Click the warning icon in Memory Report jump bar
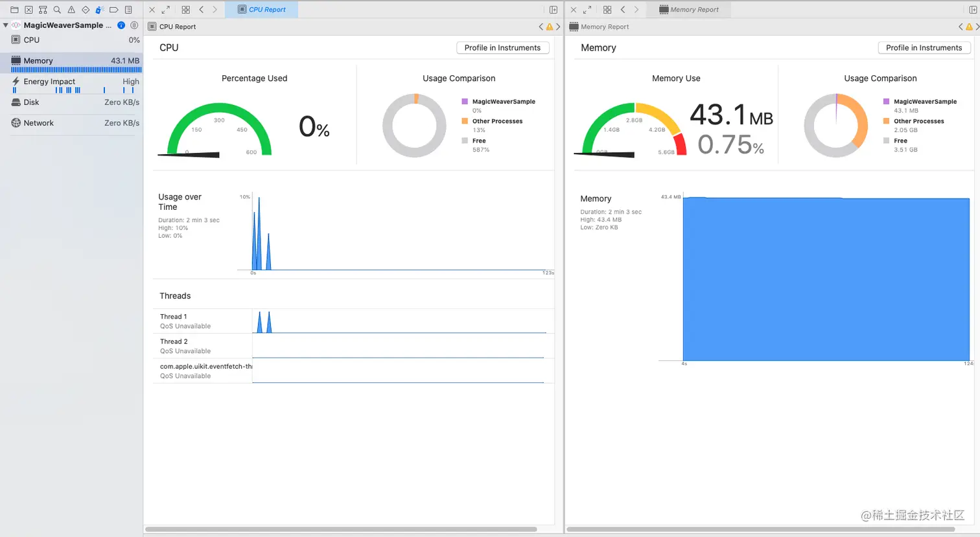This screenshot has width=980, height=537. pyautogui.click(x=969, y=27)
